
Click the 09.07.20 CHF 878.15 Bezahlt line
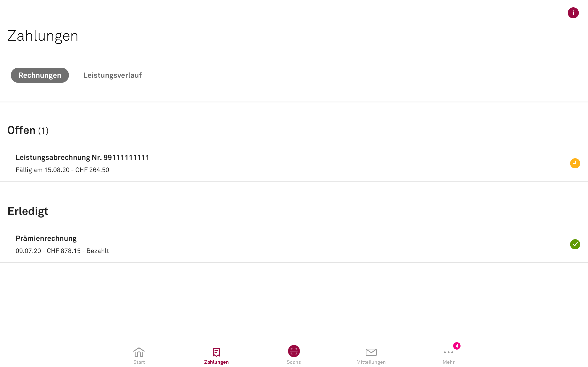(x=62, y=251)
